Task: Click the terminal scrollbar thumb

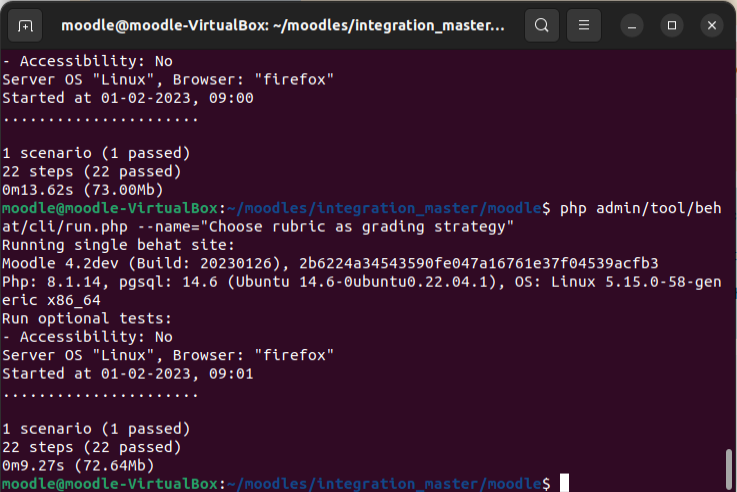Action: point(729,470)
